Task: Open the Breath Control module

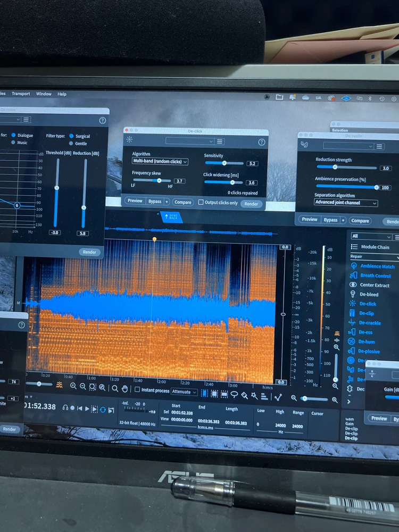Action: [x=375, y=276]
